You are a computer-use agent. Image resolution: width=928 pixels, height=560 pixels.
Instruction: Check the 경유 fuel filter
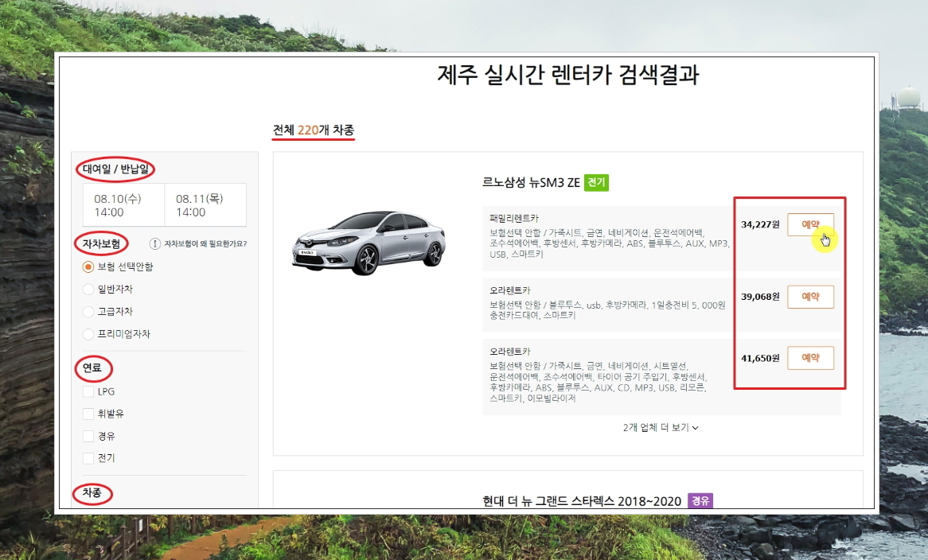88,436
